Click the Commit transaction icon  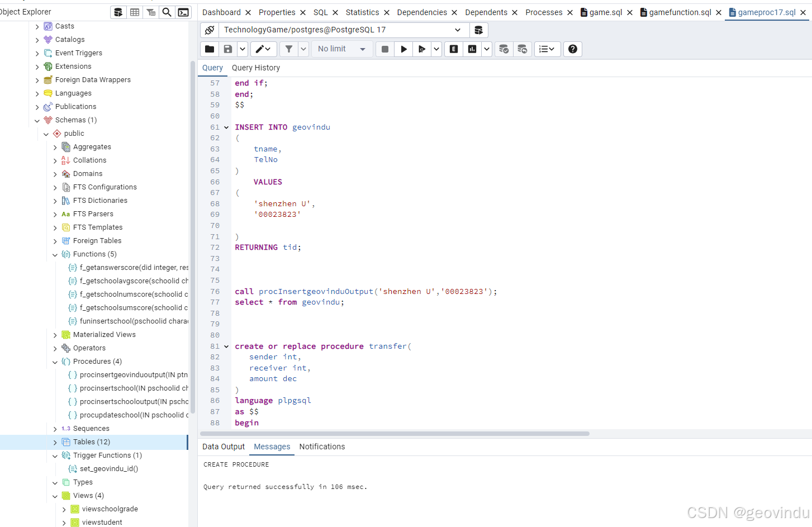504,49
